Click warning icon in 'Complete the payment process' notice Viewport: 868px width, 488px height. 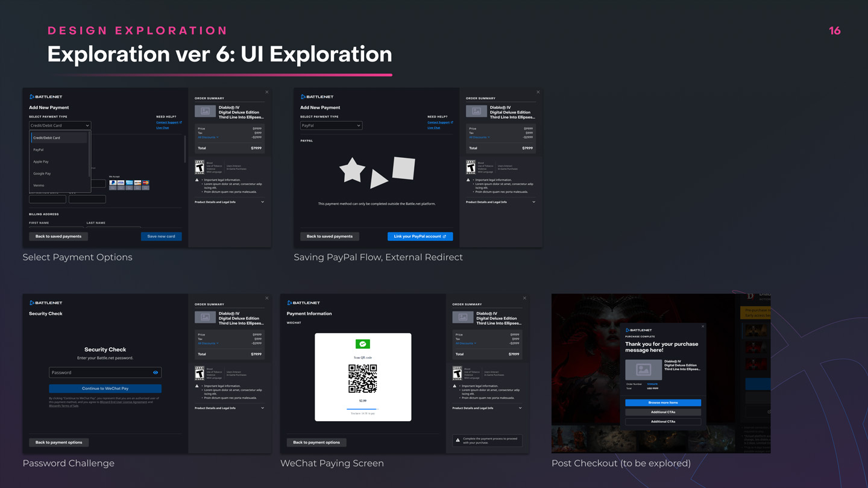coord(458,440)
